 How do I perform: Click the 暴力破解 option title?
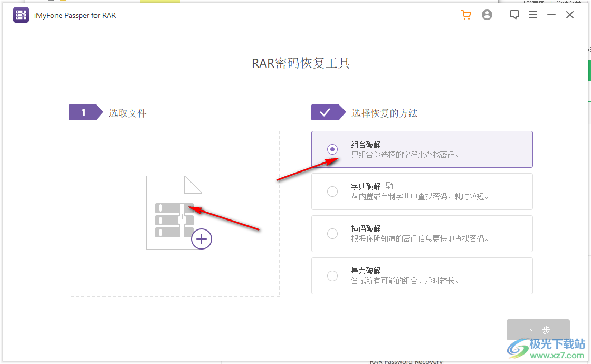[366, 271]
